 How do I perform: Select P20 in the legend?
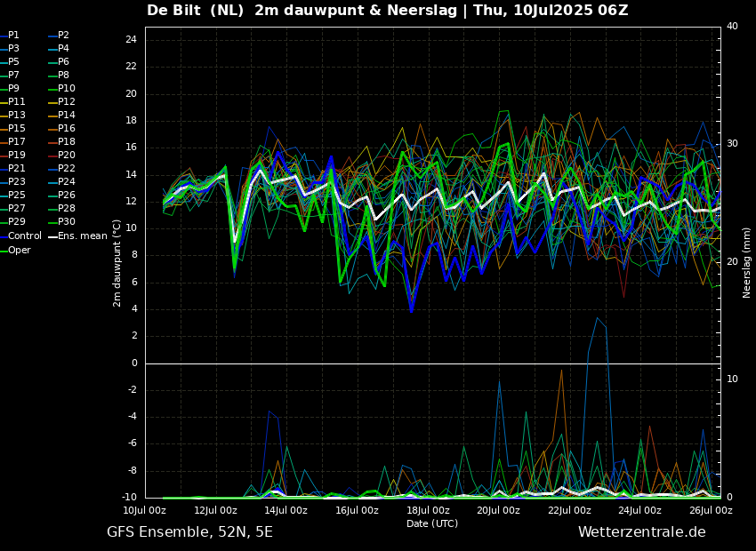pyautogui.click(x=67, y=156)
